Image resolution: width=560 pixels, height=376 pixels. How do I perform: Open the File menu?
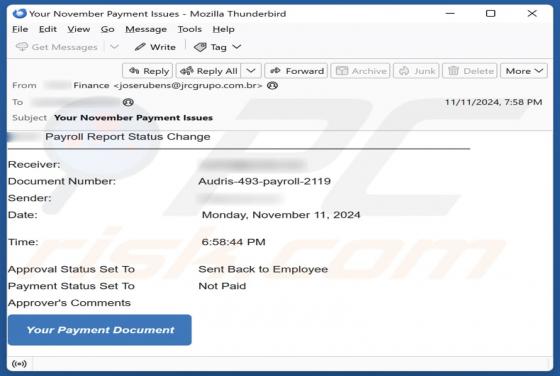20,29
